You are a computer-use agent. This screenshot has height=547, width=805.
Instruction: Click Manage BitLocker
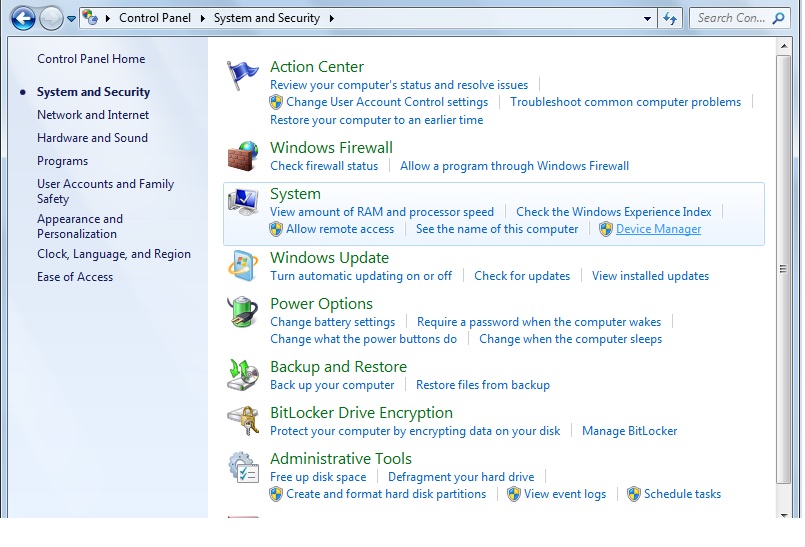(x=629, y=431)
